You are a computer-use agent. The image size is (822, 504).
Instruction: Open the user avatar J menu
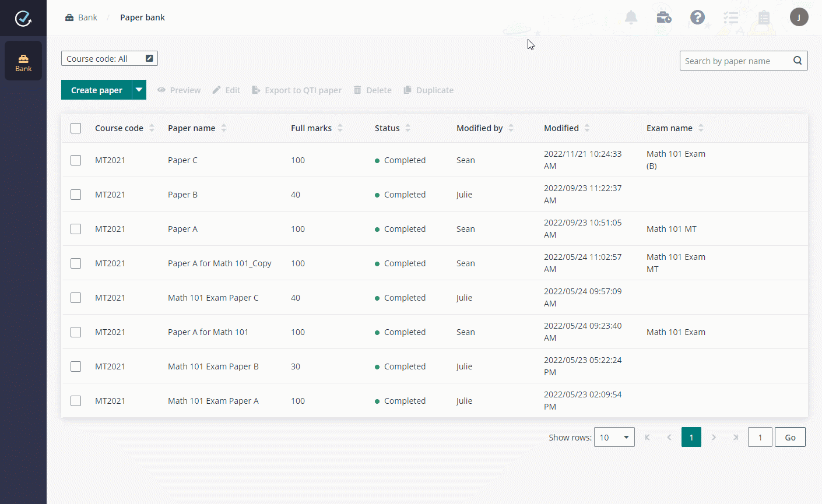coord(799,17)
